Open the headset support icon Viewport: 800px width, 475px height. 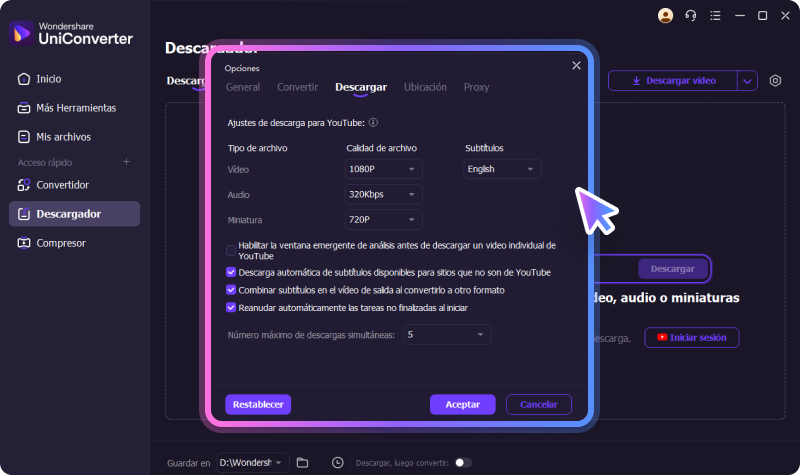690,15
